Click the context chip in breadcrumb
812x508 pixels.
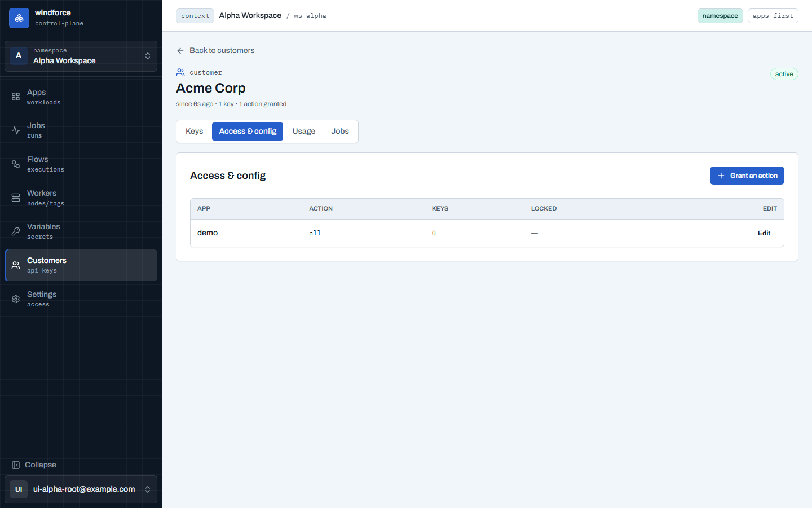(x=195, y=16)
